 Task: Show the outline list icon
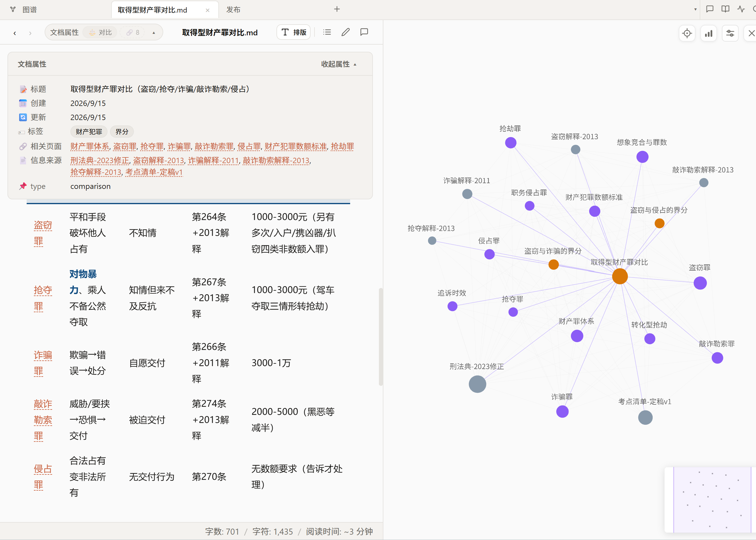327,32
